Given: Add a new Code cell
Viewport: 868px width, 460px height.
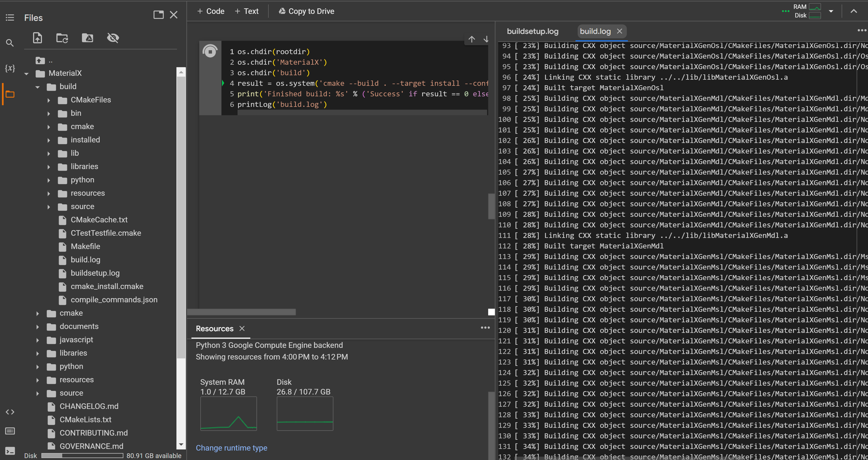Looking at the screenshot, I should (x=211, y=11).
